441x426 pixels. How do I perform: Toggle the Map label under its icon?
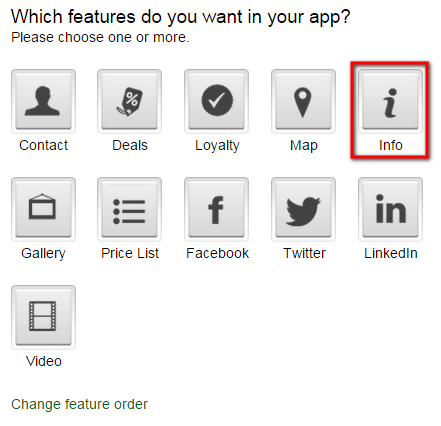pyautogui.click(x=304, y=146)
